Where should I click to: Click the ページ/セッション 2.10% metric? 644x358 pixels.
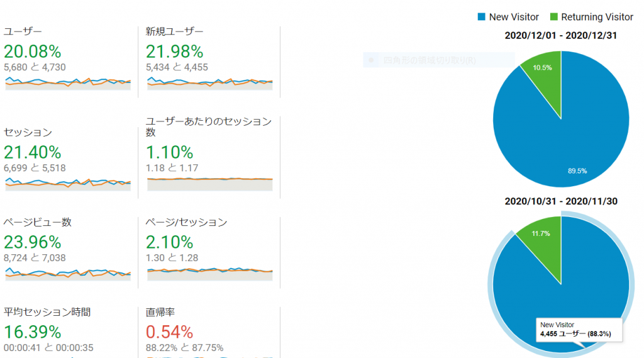pyautogui.click(x=170, y=242)
